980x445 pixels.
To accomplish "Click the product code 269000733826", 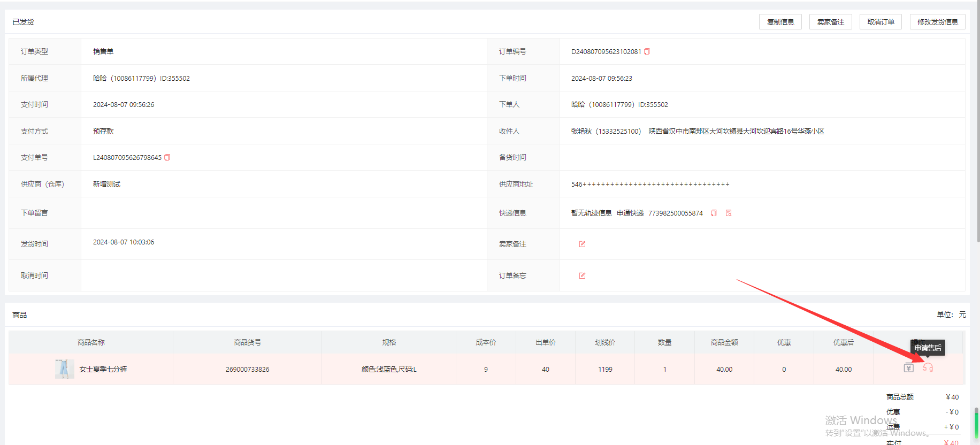I will point(247,370).
